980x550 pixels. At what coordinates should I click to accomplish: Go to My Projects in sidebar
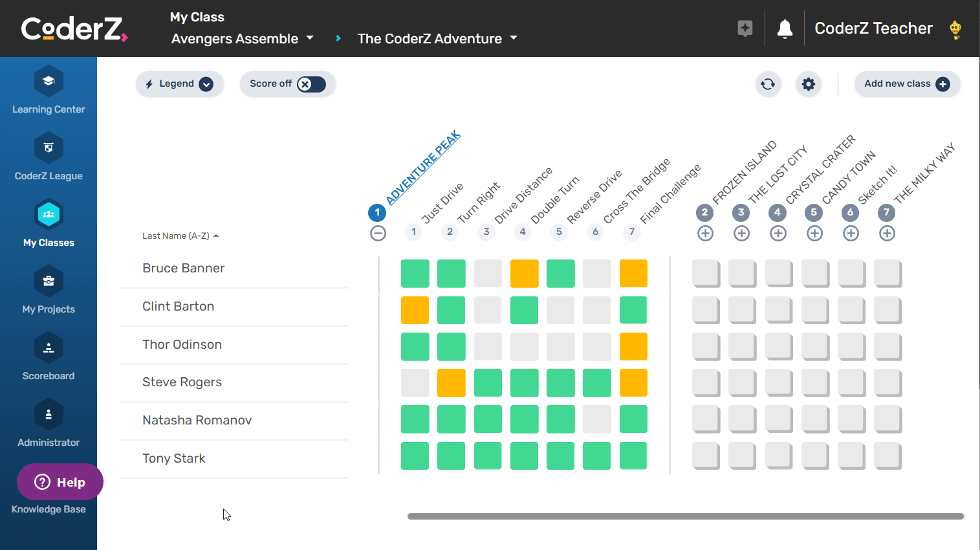49,281
